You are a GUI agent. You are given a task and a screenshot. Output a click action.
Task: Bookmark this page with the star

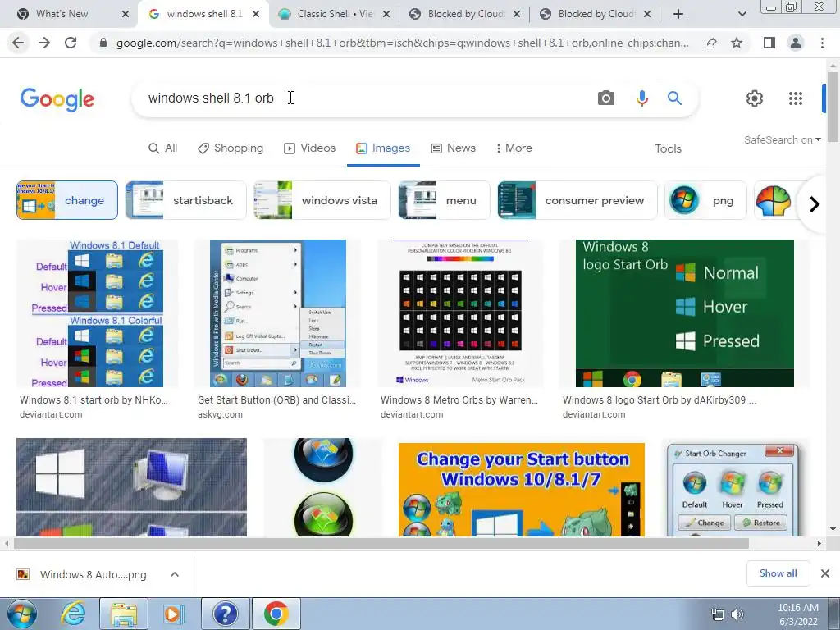pos(737,43)
